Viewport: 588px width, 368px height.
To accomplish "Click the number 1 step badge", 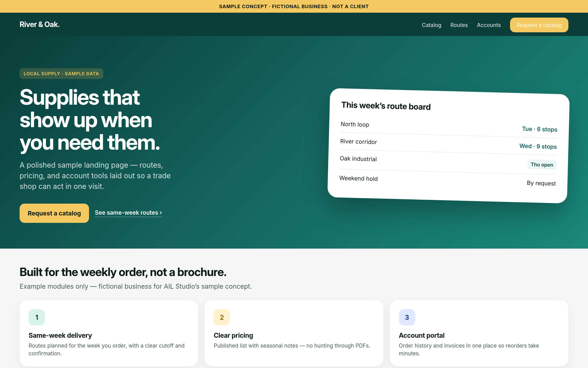I will point(37,317).
